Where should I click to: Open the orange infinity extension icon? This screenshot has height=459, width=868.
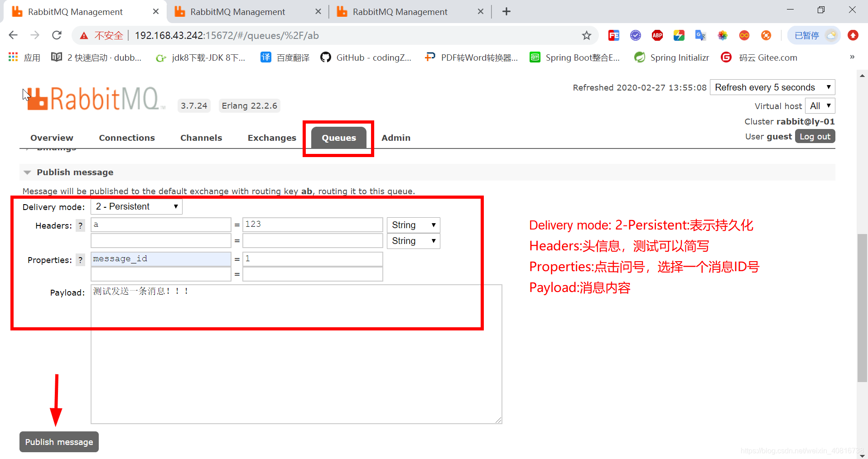[x=744, y=35]
